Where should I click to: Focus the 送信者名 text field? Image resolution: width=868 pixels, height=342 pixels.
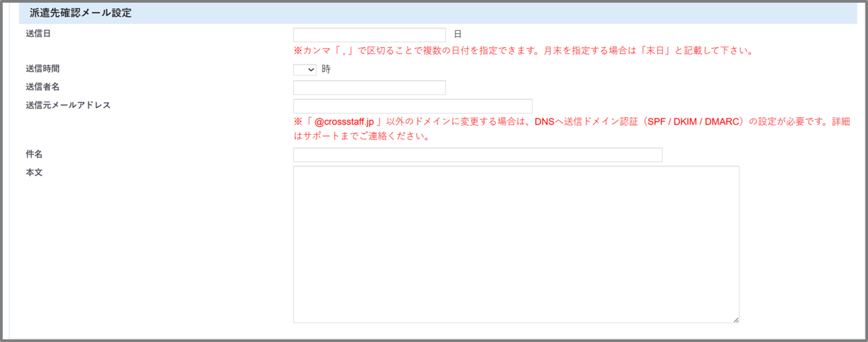[369, 88]
